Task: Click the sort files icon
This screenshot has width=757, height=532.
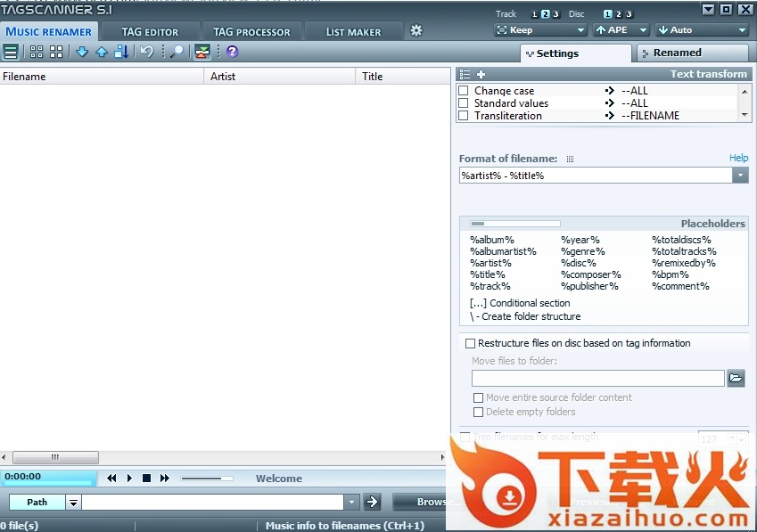Action: 121,52
